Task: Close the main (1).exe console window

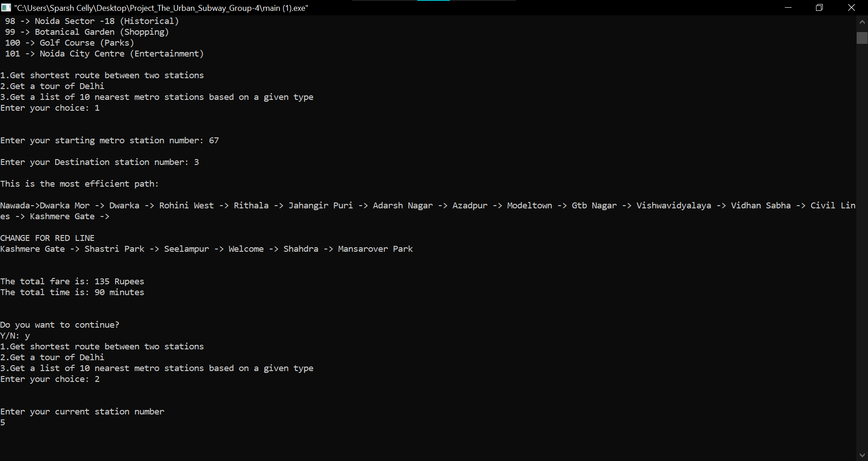Action: (x=851, y=8)
